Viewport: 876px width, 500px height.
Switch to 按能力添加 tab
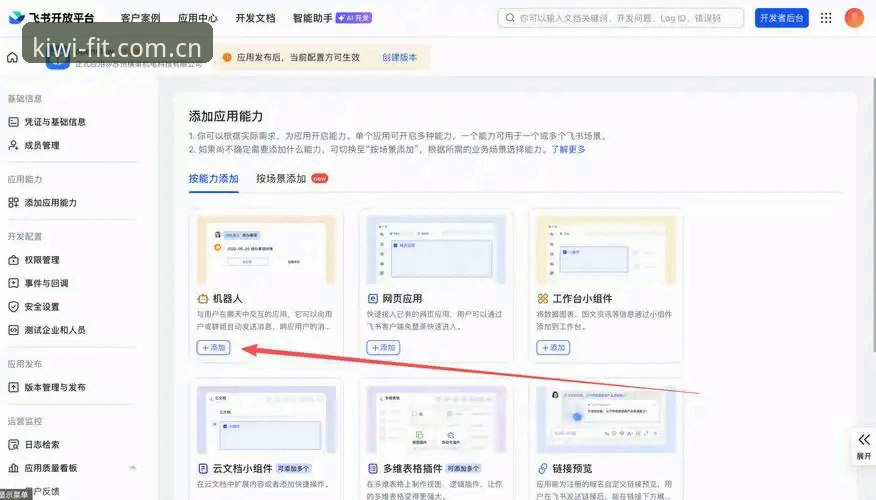tap(213, 179)
